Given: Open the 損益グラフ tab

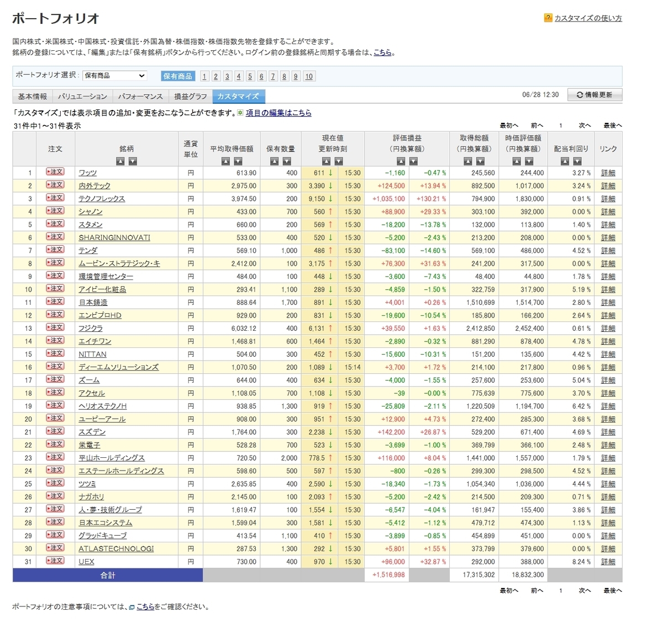Looking at the screenshot, I should 190,96.
